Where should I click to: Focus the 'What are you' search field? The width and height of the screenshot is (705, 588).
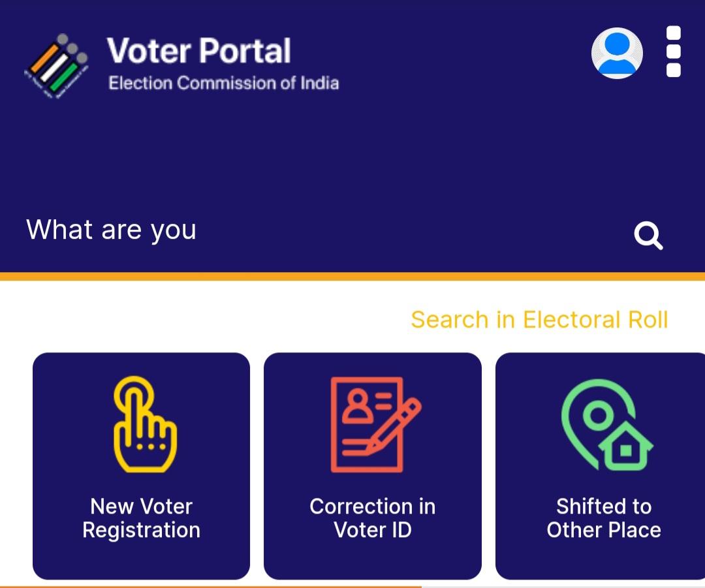coord(315,230)
